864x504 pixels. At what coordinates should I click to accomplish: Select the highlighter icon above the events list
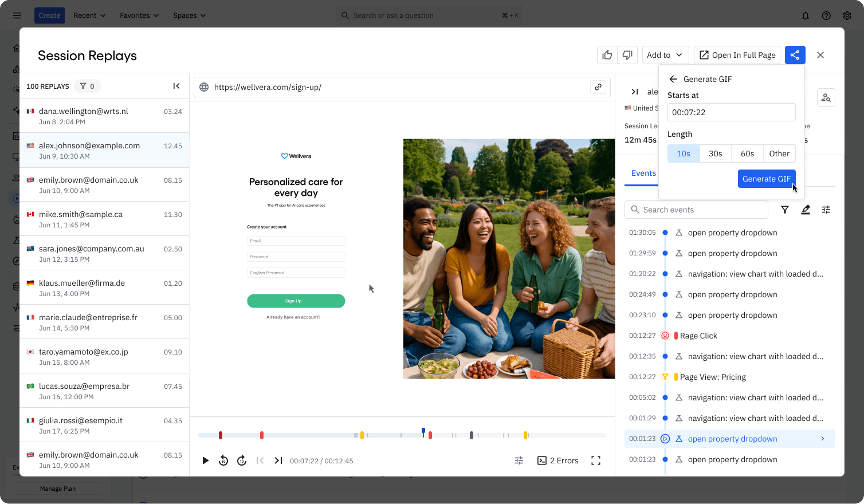click(x=806, y=210)
